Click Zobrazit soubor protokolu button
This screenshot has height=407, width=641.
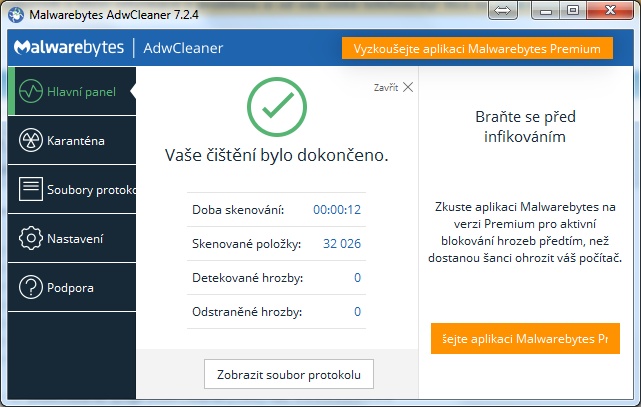click(289, 374)
